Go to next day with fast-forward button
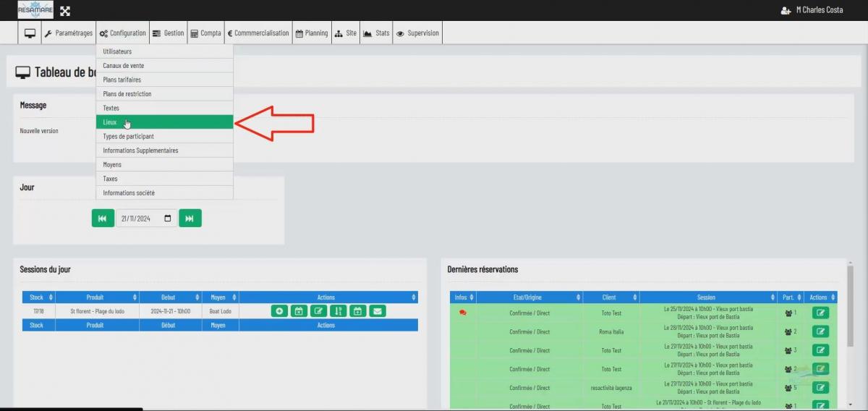Viewport: 868px width, 411px height. 190,219
